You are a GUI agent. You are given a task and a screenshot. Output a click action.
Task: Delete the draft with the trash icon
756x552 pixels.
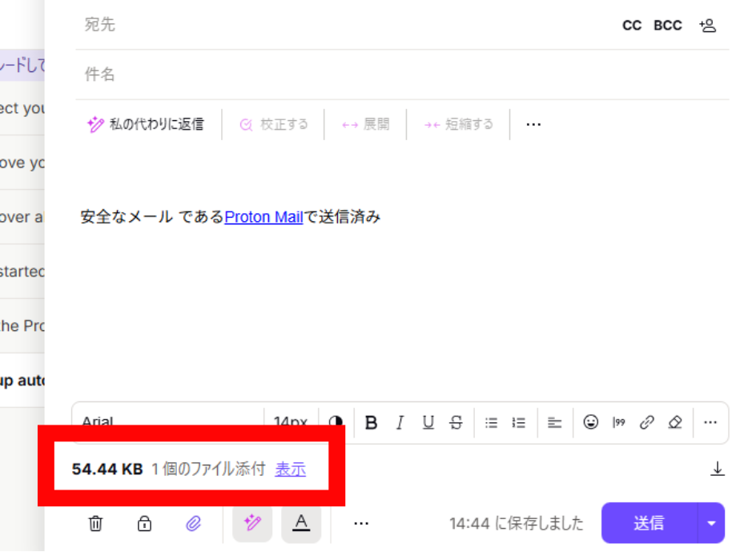(x=95, y=523)
